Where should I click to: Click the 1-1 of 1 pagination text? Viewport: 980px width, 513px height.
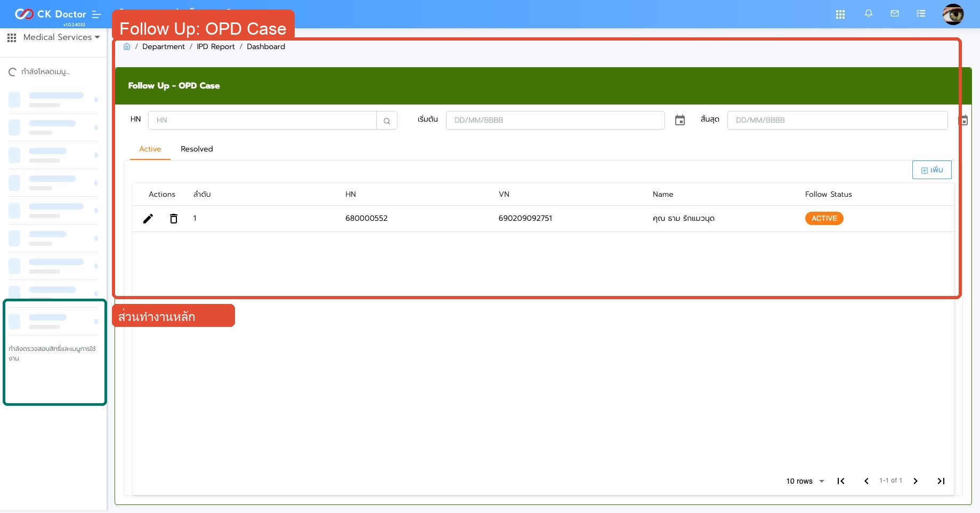(x=890, y=480)
